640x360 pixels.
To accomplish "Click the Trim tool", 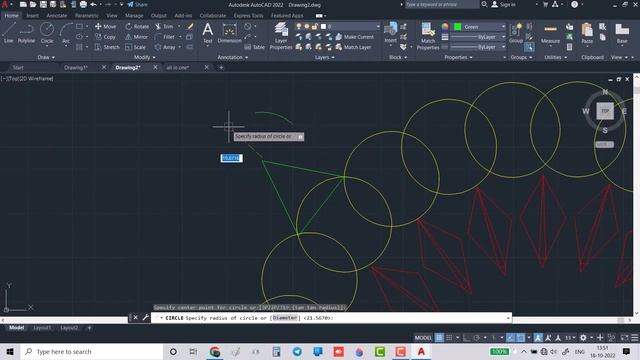I will click(x=164, y=26).
